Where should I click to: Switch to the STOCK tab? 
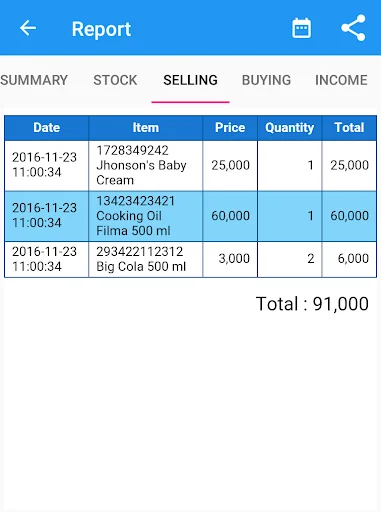coord(115,80)
